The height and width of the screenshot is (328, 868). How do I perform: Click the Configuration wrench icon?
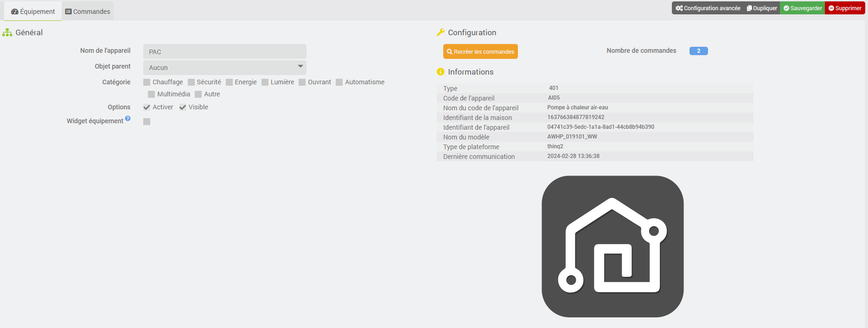440,32
